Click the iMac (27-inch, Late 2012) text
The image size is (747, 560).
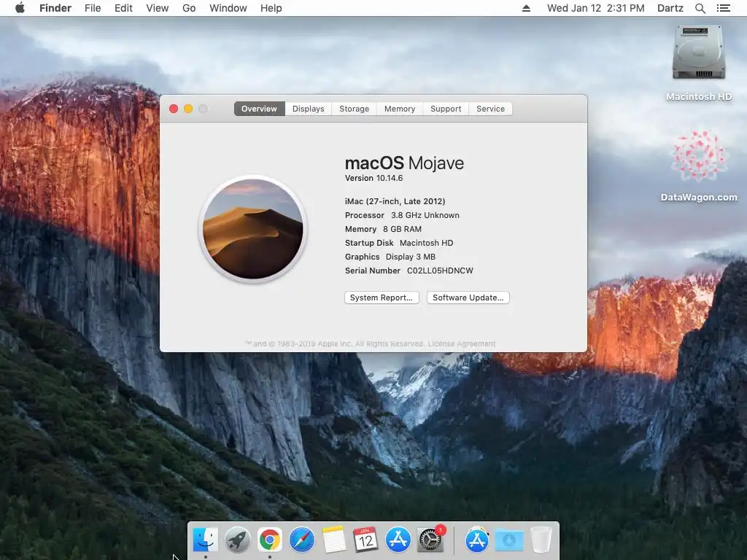point(395,201)
